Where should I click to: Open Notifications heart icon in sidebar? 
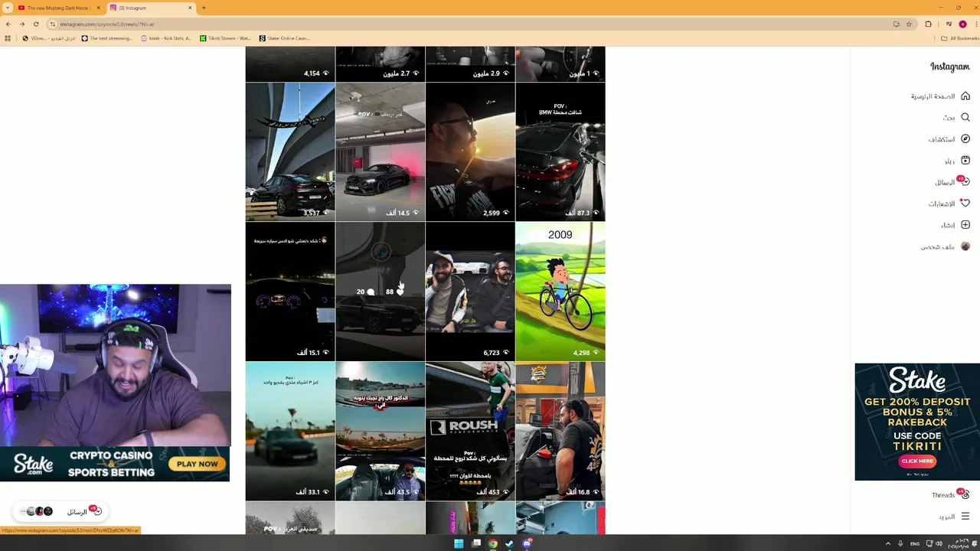point(965,203)
